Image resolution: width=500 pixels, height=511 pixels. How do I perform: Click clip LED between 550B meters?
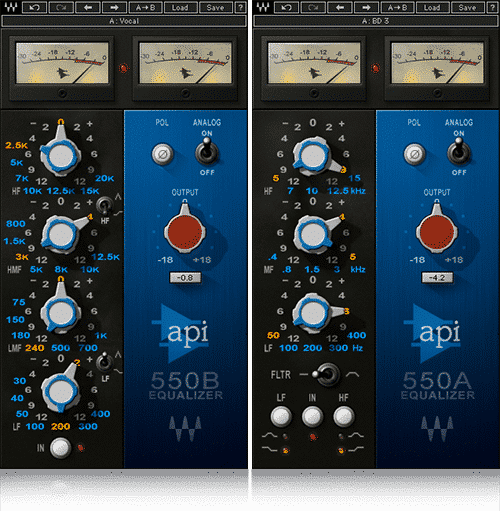pos(124,68)
